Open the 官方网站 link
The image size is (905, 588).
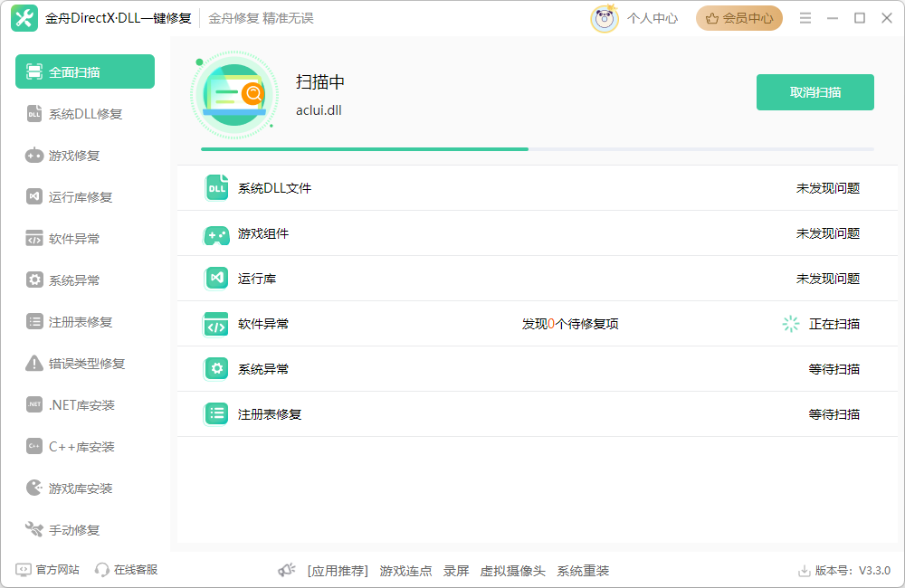48,570
